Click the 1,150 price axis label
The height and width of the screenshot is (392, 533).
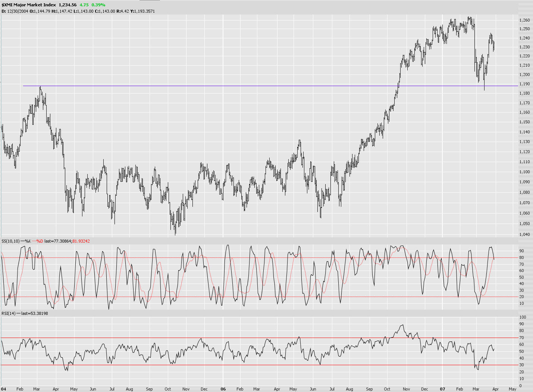point(524,122)
